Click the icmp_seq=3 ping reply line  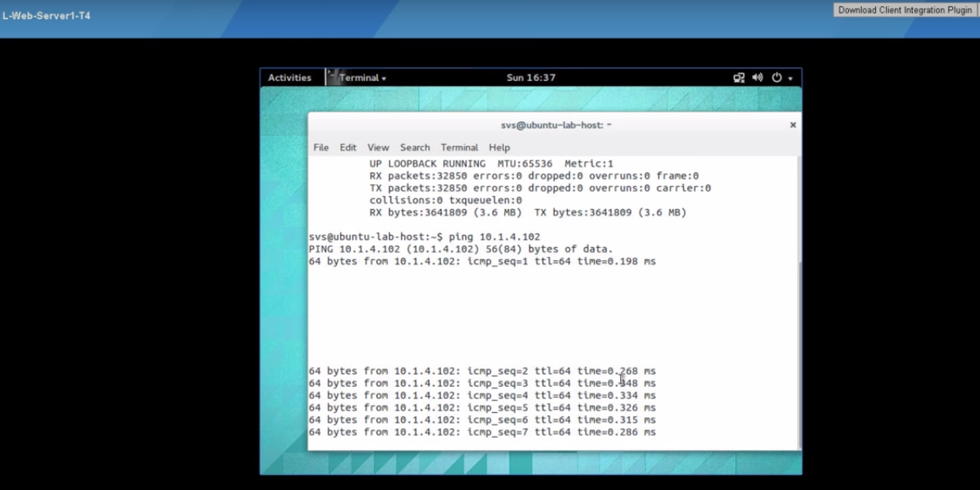click(x=482, y=384)
